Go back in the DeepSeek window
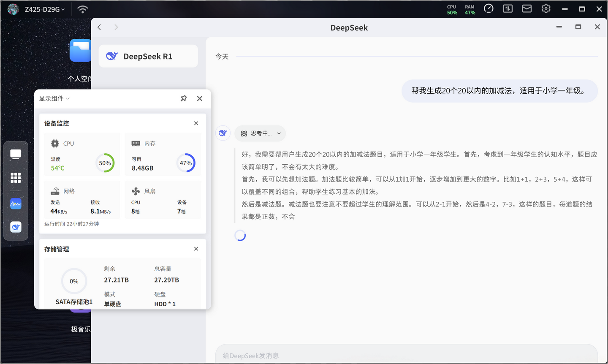Image resolution: width=608 pixels, height=364 pixels. 99,27
